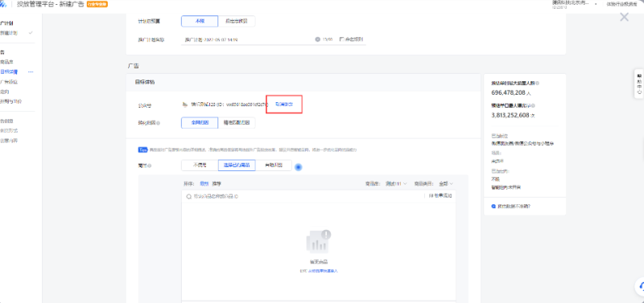
Task: Click the 696,478,208 audience value
Action: coord(508,92)
